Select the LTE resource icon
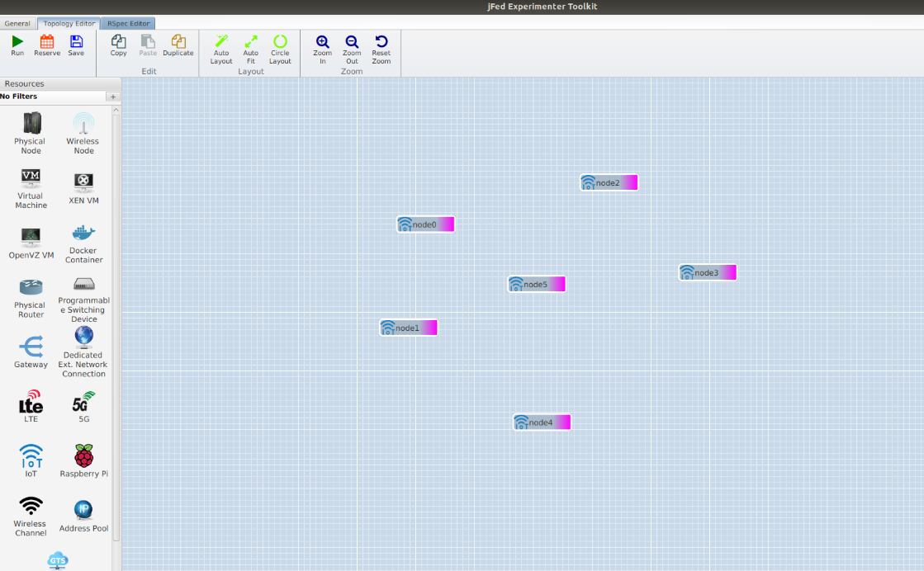This screenshot has width=924, height=571. tap(31, 407)
